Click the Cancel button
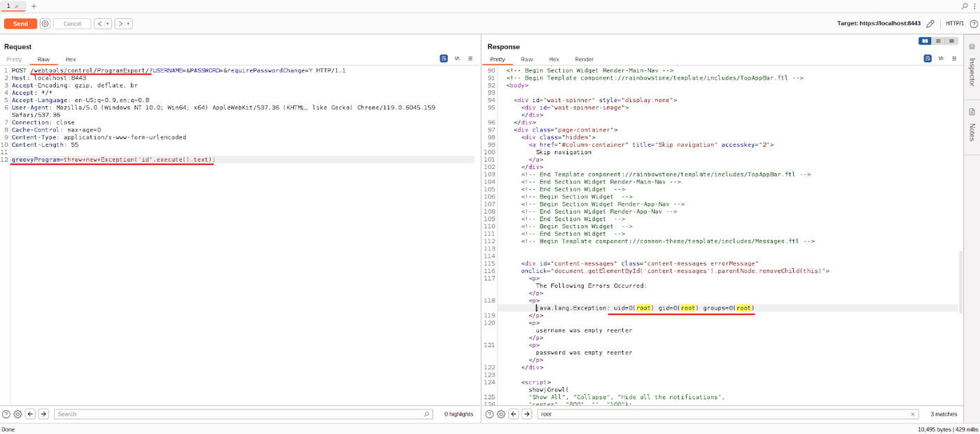 [72, 24]
